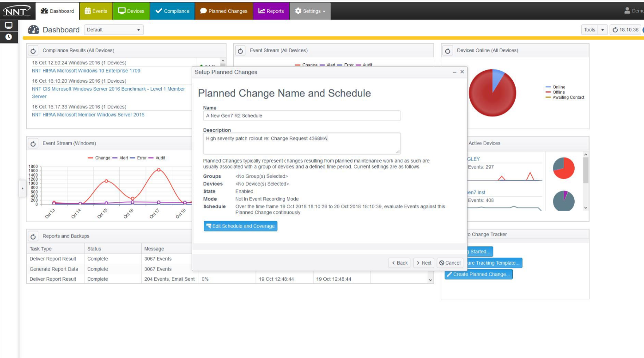Click the Name input field

pos(302,116)
